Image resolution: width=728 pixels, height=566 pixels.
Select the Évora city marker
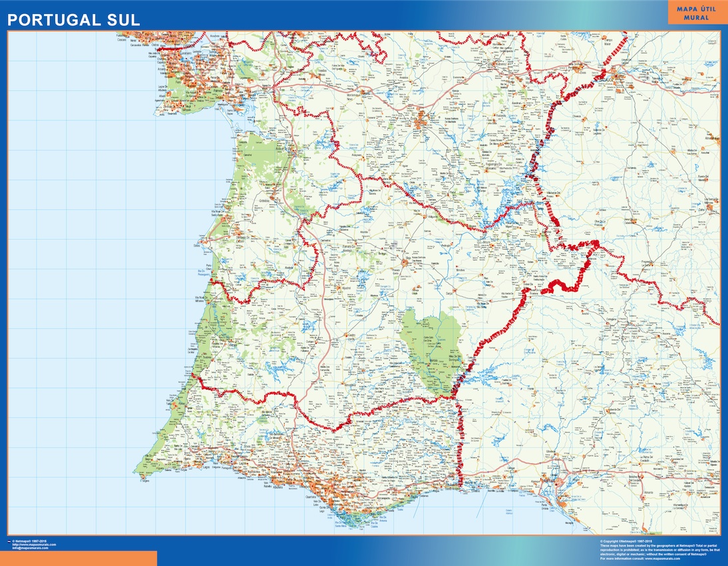pos(422,123)
